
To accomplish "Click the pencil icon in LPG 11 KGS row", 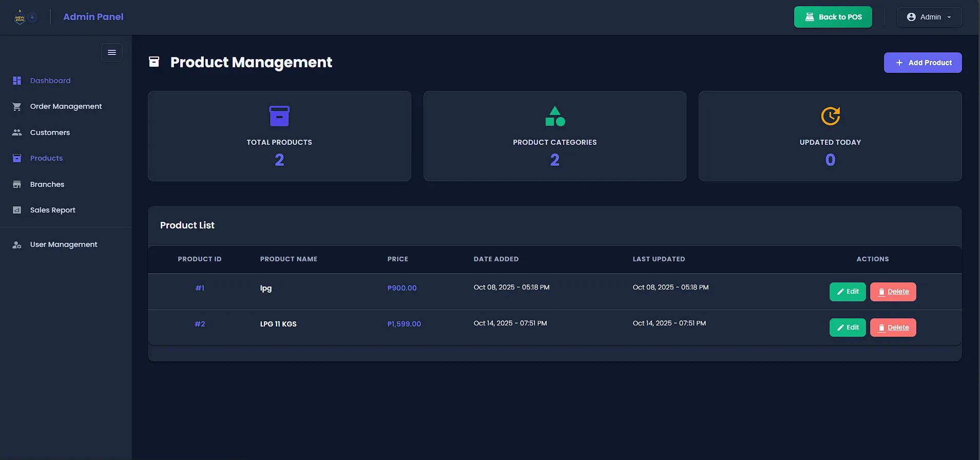I will [x=840, y=328].
